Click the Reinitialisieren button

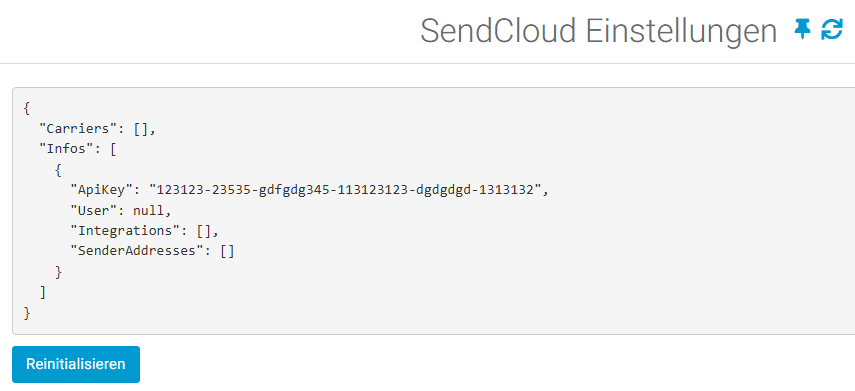pyautogui.click(x=76, y=364)
